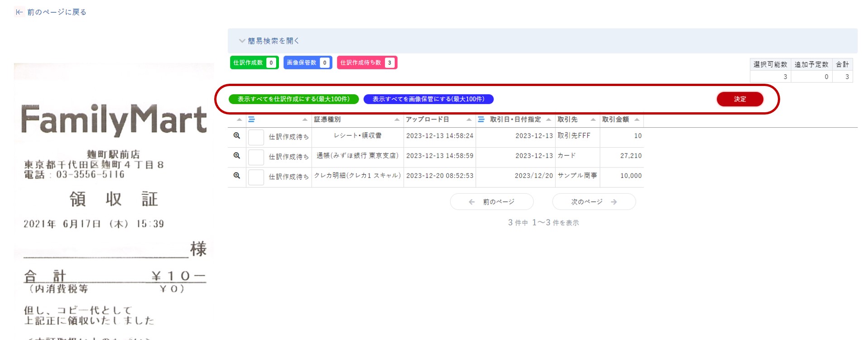Screen dimensions: 868x340
Task: Open magnifier for the 通帳(みずほ銀行 東京支店) row
Action: pyautogui.click(x=236, y=155)
